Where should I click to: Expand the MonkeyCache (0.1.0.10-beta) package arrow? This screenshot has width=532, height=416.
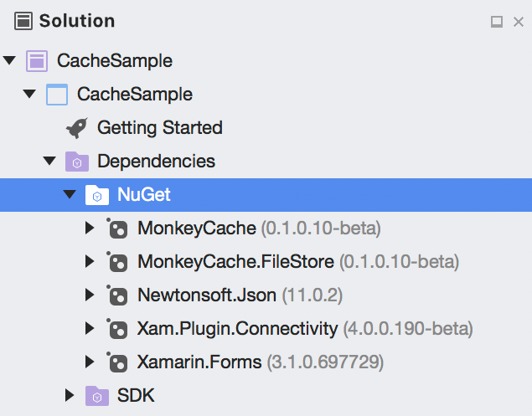click(90, 228)
